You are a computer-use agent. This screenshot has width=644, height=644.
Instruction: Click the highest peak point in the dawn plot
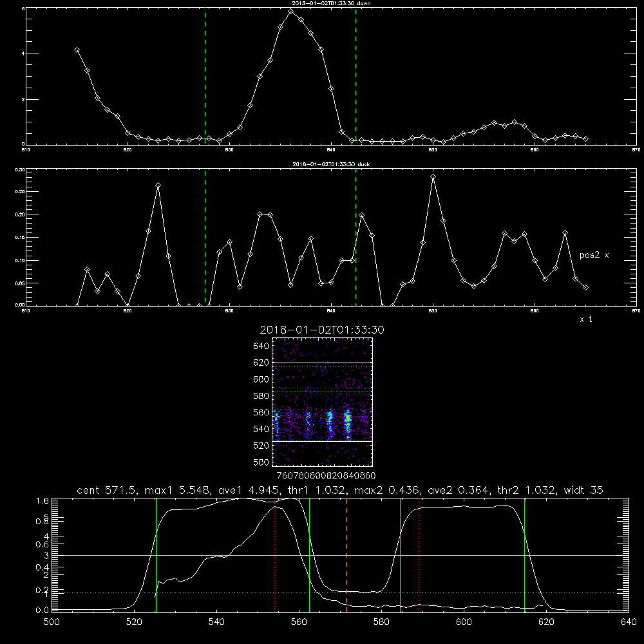291,11
